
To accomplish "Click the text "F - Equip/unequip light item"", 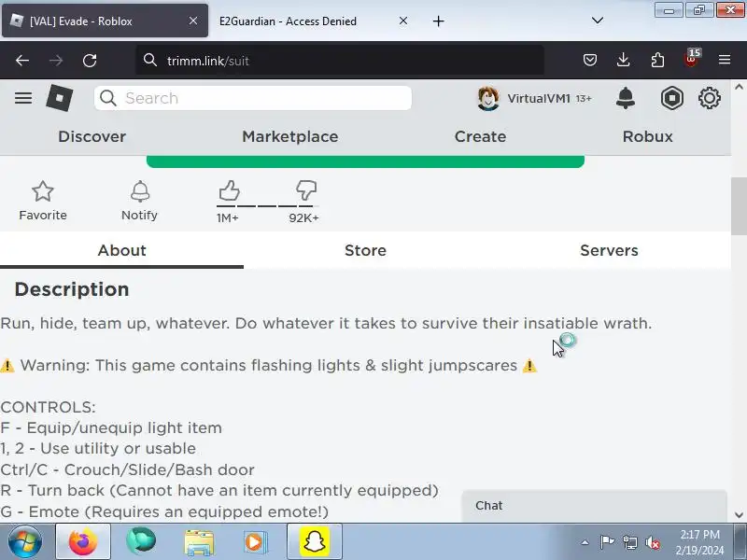I will [111, 428].
